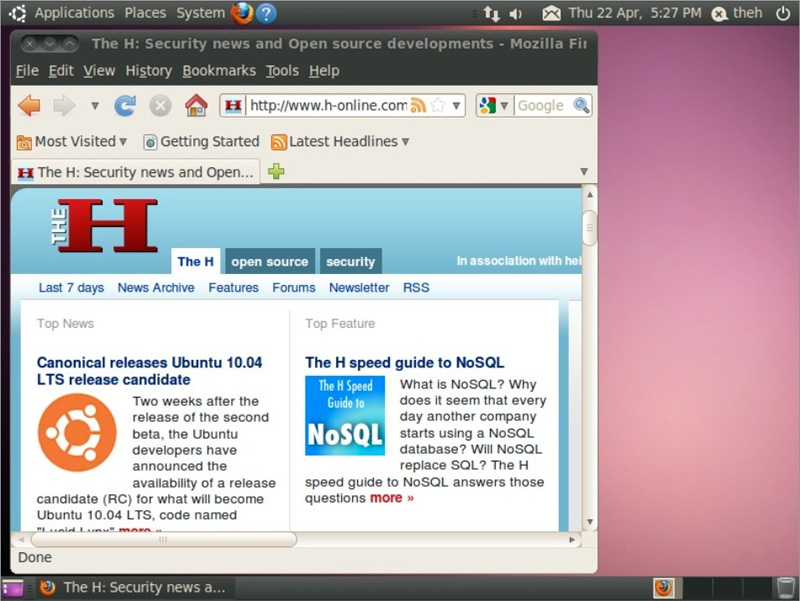Open the list all tabs dropdown arrow
Image resolution: width=800 pixels, height=601 pixels.
coord(584,172)
